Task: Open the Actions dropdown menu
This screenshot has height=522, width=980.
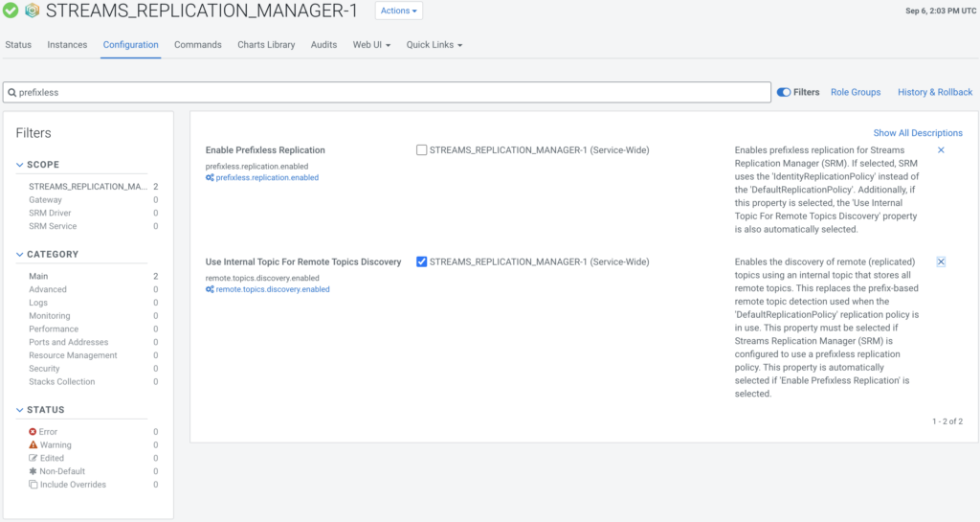Action: [x=398, y=11]
